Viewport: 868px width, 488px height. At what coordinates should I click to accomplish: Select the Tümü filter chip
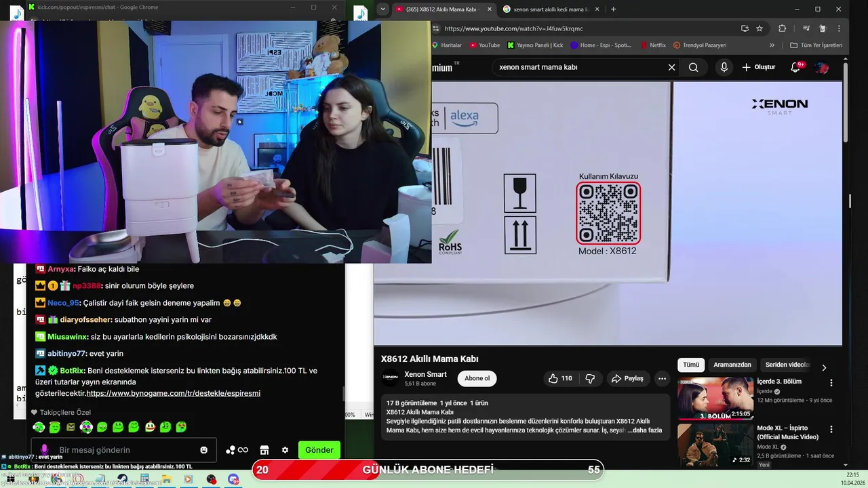(691, 365)
